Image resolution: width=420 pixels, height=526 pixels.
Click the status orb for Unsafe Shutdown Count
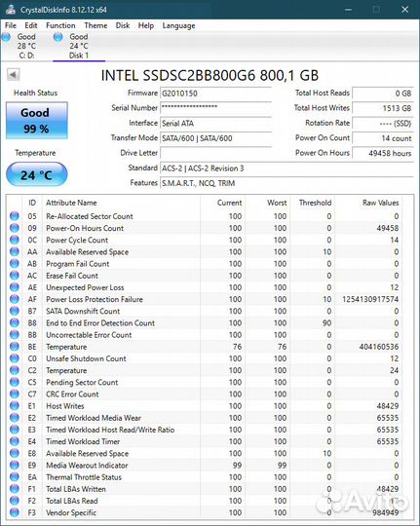pyautogui.click(x=14, y=358)
